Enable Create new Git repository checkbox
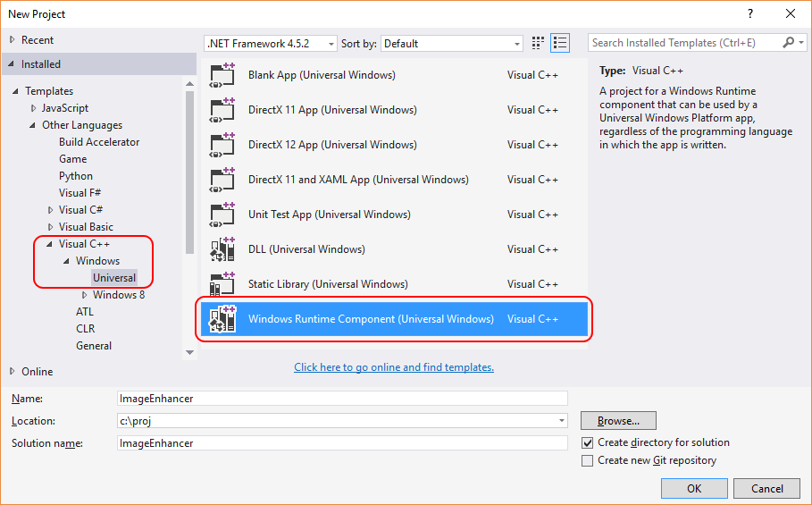 point(587,460)
